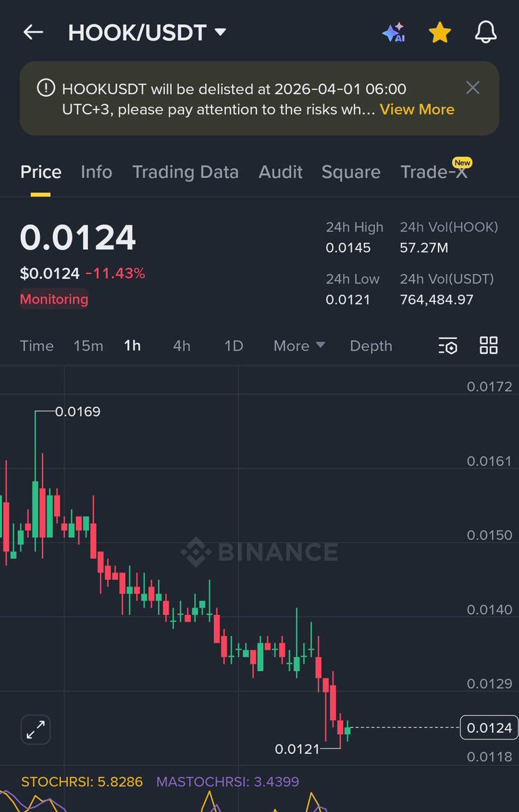Select the 15m chart interval
519x812 pixels.
[88, 346]
